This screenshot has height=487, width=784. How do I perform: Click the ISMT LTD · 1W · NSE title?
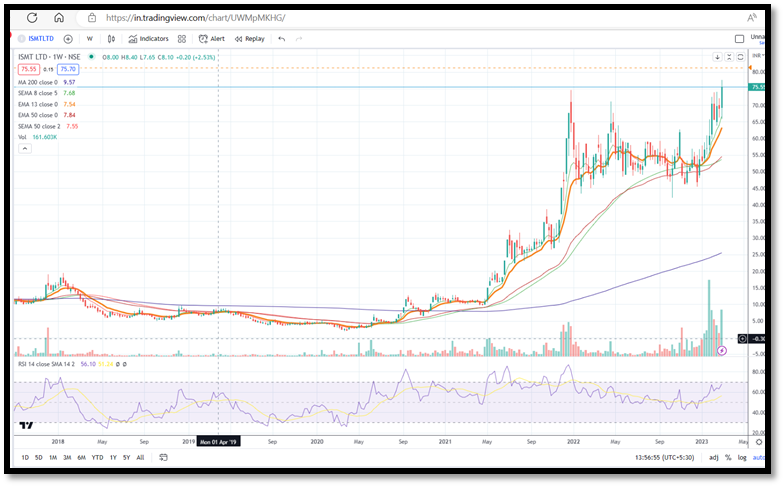tap(49, 57)
